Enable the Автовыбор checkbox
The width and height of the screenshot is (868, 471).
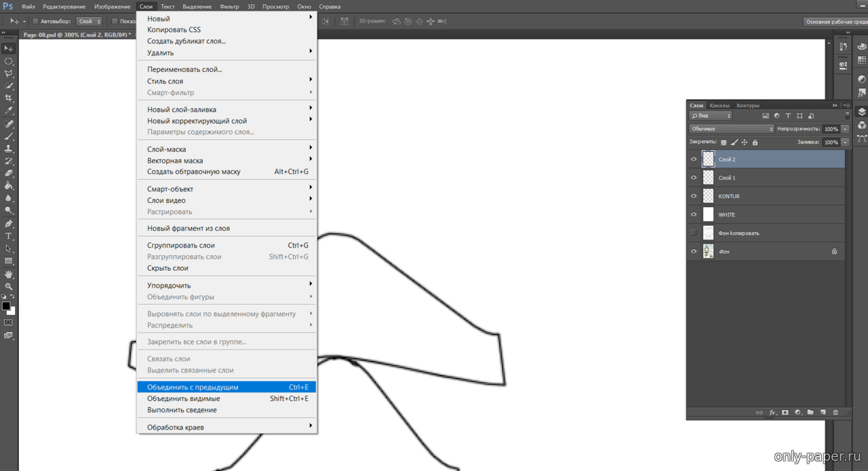tap(35, 22)
